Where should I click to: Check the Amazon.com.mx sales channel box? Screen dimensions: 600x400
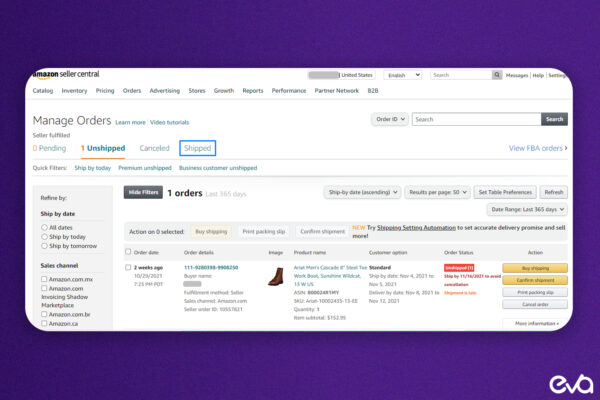click(x=43, y=279)
